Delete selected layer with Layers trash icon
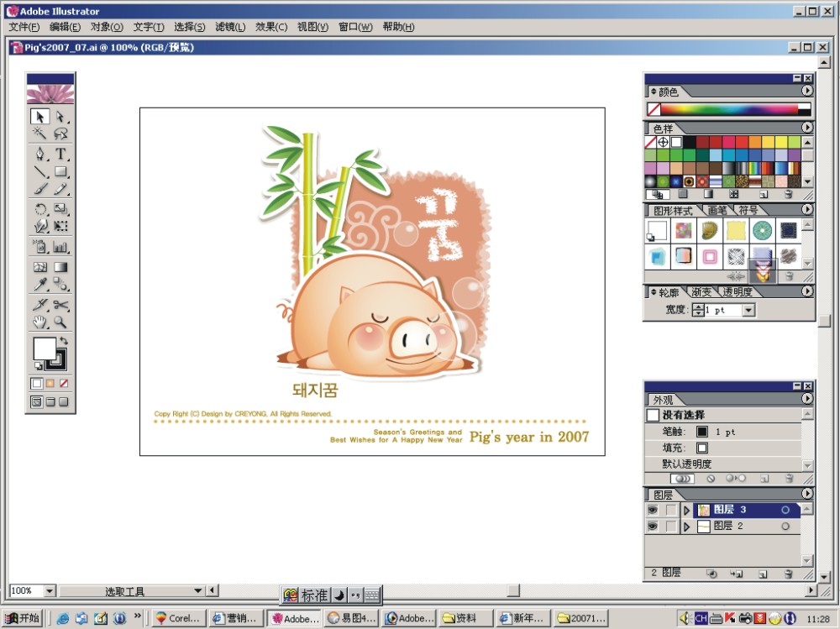This screenshot has height=629, width=840. (788, 574)
